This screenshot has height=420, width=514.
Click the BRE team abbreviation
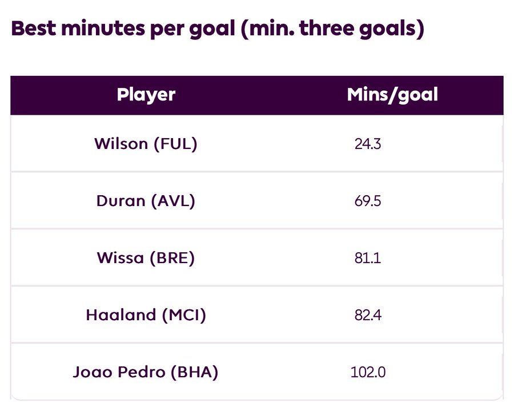point(172,258)
